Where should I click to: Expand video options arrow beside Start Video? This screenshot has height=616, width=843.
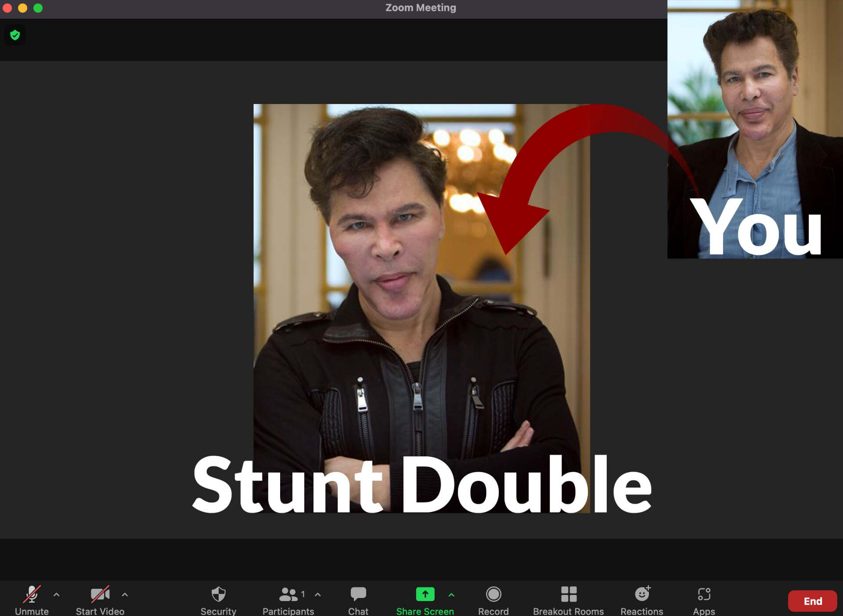(125, 595)
